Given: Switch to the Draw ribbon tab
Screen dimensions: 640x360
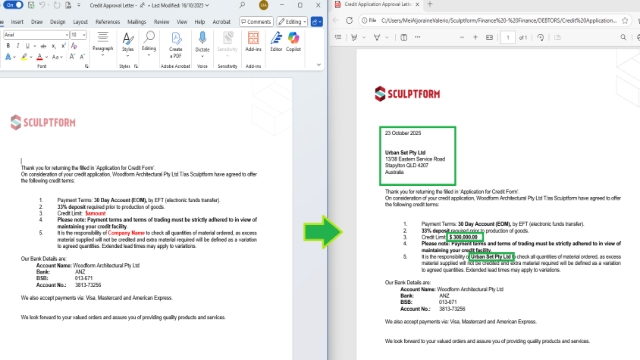Looking at the screenshot, I should 37,22.
